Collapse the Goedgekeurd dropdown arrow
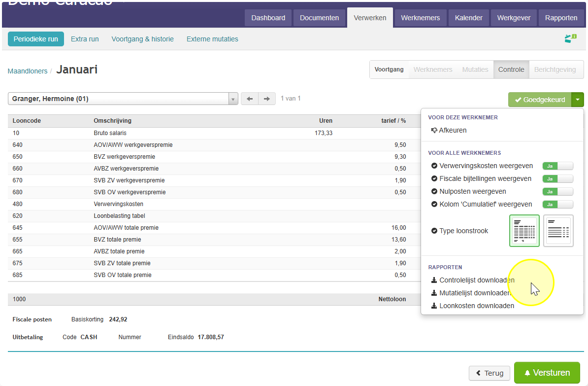 click(578, 100)
